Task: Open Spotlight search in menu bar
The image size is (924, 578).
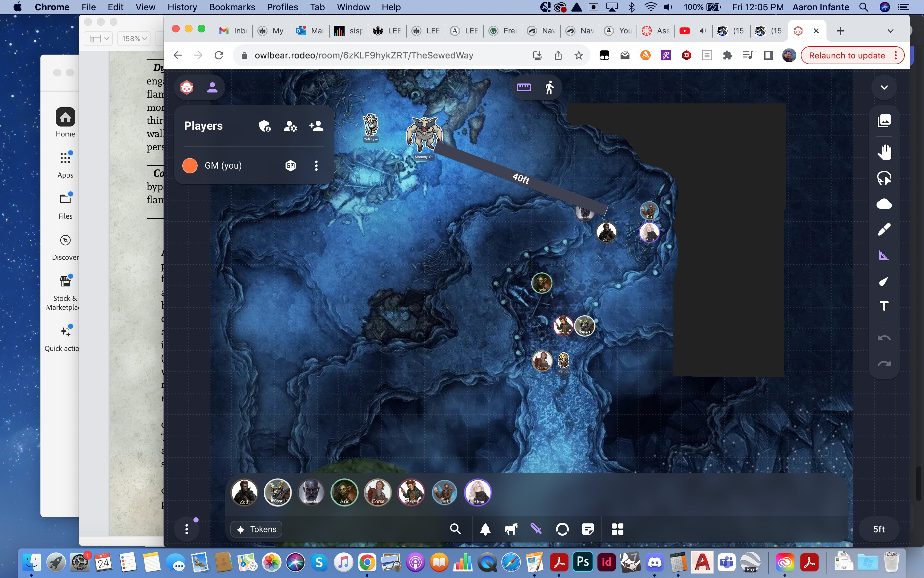Action: (x=864, y=7)
